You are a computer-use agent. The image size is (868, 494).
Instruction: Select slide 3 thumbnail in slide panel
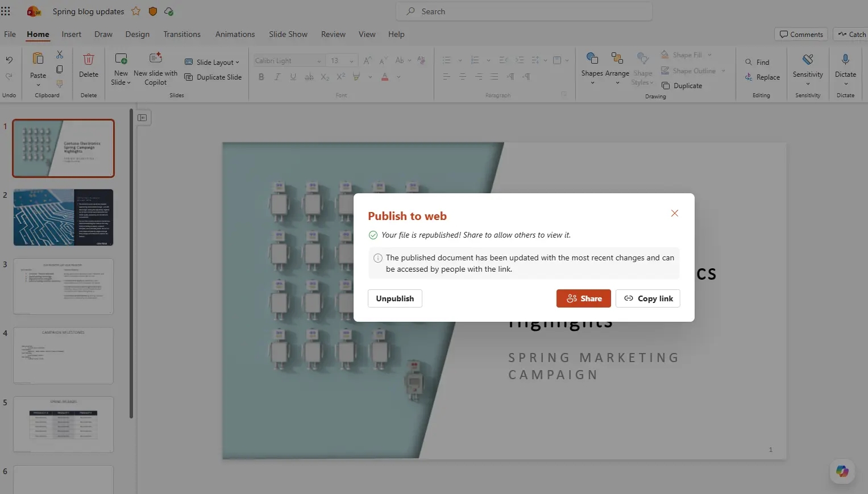[63, 287]
